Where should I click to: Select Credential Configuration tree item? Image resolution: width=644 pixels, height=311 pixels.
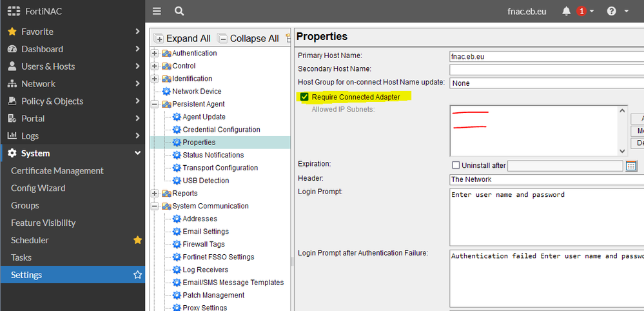221,130
